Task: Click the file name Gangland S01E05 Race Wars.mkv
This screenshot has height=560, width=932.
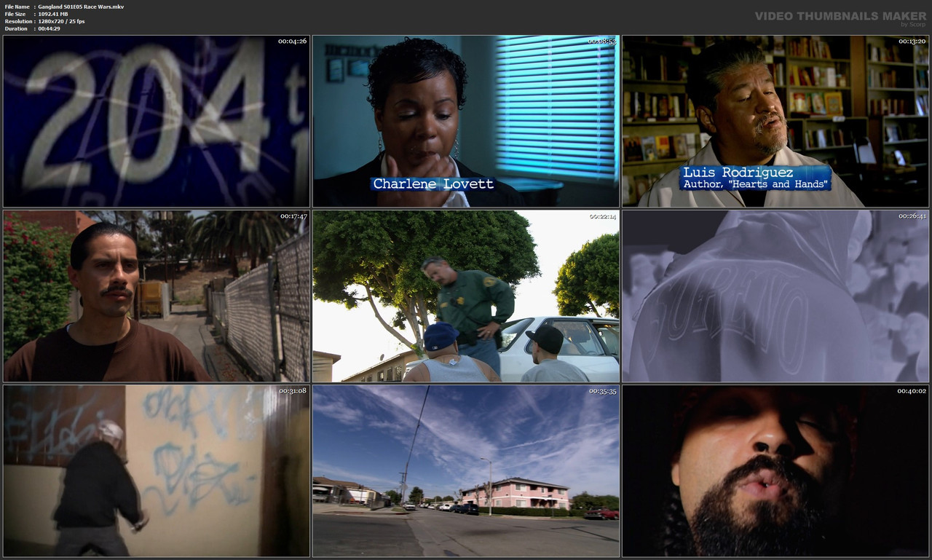Action: [81, 7]
